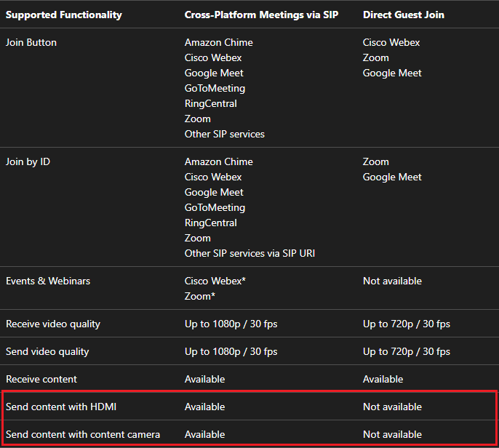Click the Events & Webinars row label
Image resolution: width=499 pixels, height=448 pixels.
[x=48, y=281]
